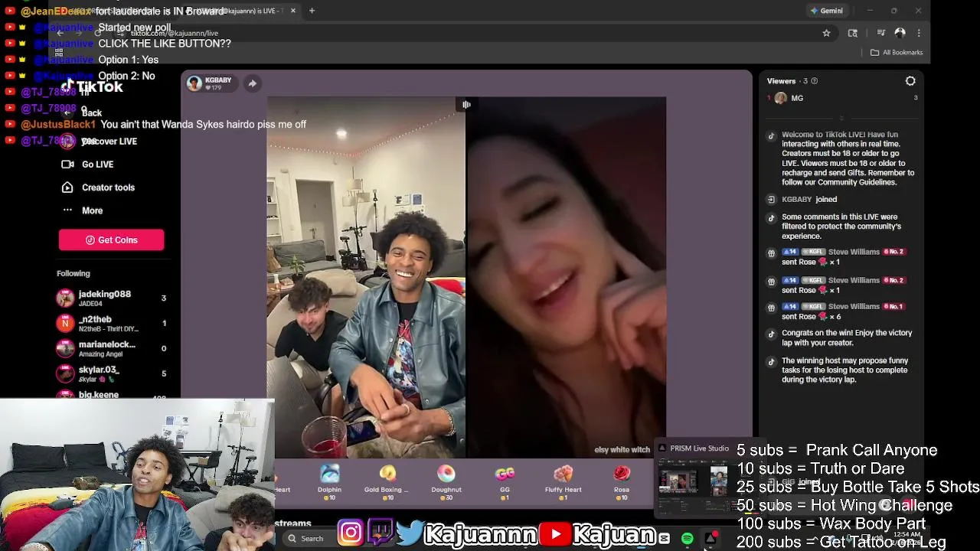Close the TikTok LIVE browser tab
The width and height of the screenshot is (980, 551).
[293, 11]
